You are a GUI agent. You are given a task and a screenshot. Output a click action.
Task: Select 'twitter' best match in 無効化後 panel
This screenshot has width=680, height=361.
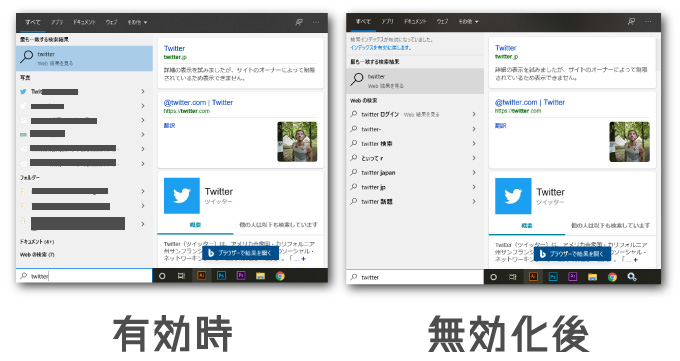(415, 81)
